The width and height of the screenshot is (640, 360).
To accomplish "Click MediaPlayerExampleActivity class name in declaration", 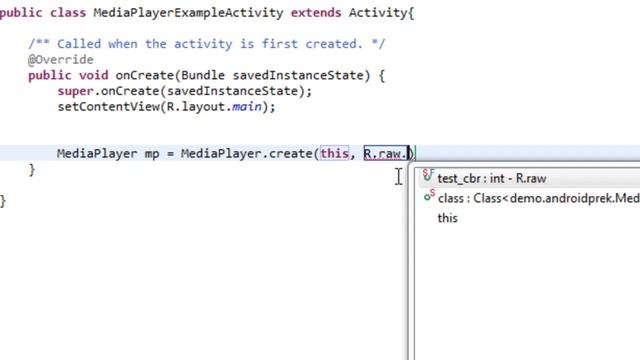I will pyautogui.click(x=188, y=13).
